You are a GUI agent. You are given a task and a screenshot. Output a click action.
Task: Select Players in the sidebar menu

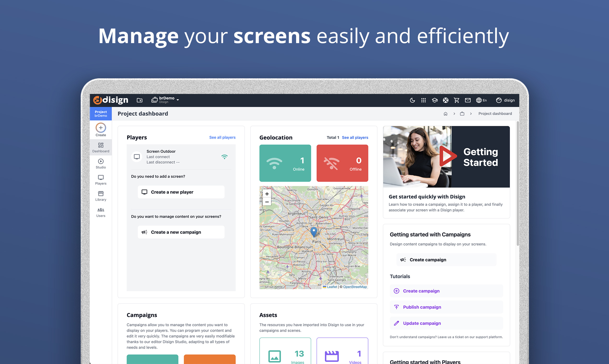click(x=101, y=180)
